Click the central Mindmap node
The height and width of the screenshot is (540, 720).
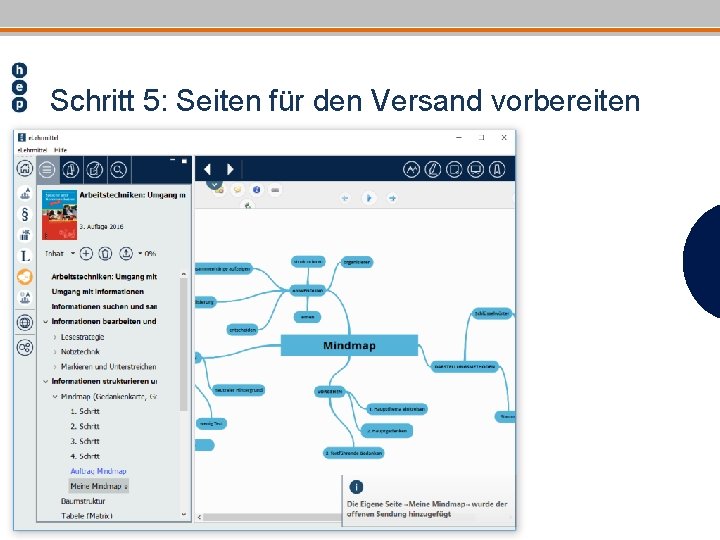(x=349, y=345)
